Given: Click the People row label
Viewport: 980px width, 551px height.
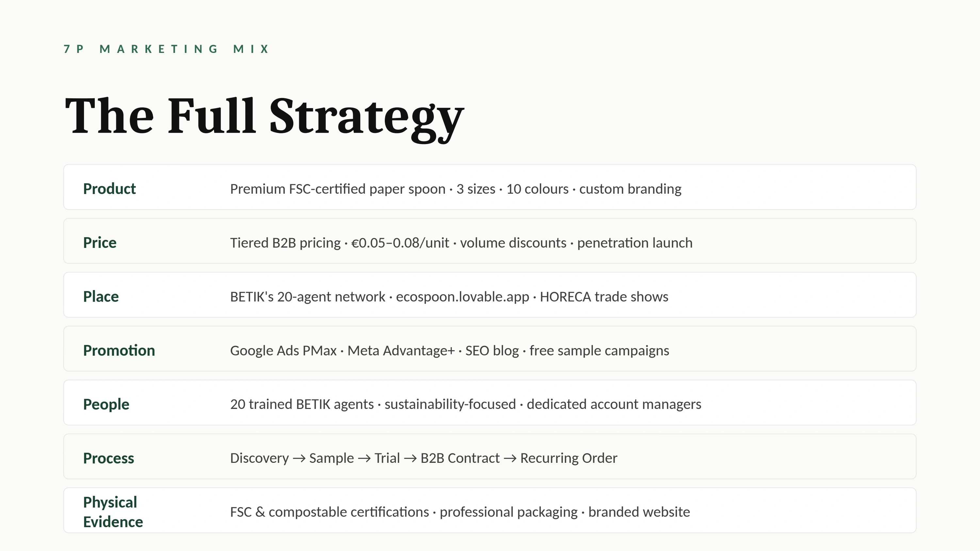Looking at the screenshot, I should [x=106, y=404].
